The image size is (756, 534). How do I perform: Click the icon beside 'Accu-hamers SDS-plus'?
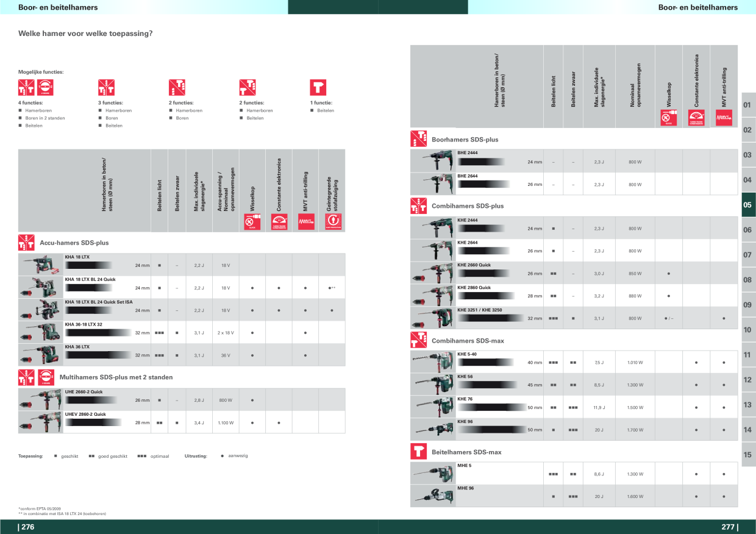[x=26, y=243]
